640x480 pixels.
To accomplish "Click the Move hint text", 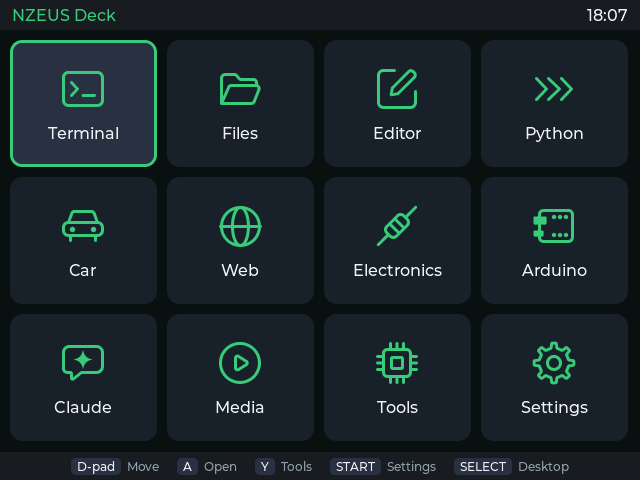I will [143, 467].
